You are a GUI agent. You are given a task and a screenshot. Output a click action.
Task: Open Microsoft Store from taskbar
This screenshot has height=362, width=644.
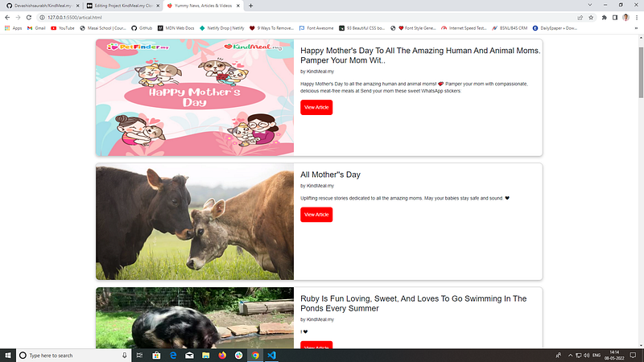click(x=156, y=356)
